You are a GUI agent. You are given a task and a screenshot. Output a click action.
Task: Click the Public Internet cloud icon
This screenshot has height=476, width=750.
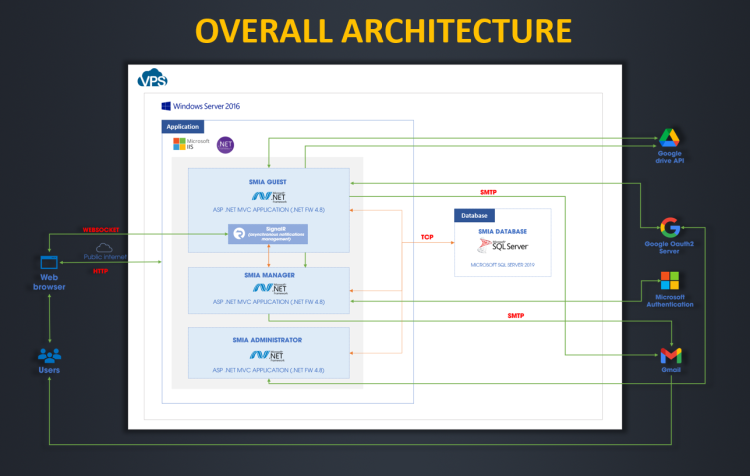click(x=103, y=246)
